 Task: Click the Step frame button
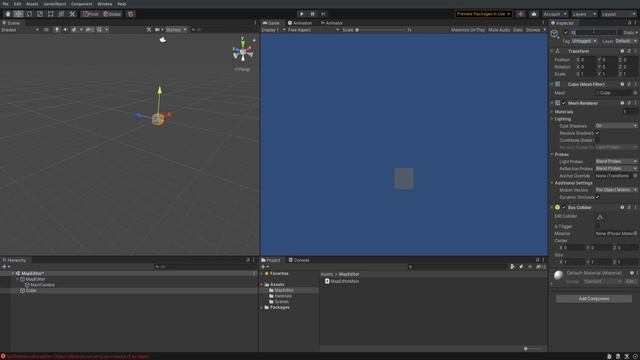click(323, 14)
